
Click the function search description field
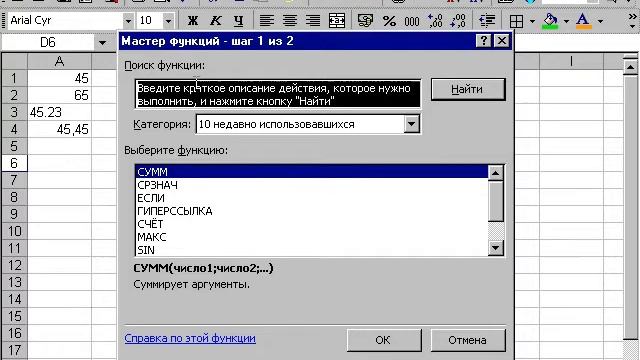[278, 94]
